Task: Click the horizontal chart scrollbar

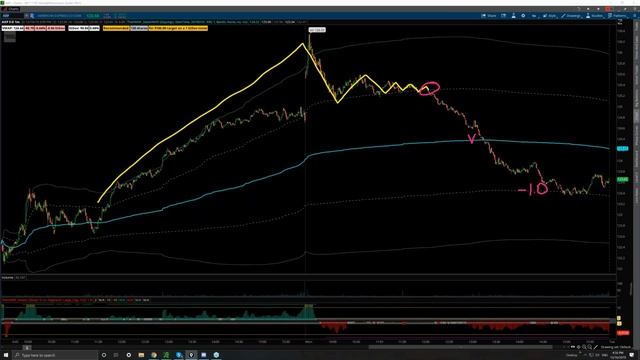Action: 459,347
